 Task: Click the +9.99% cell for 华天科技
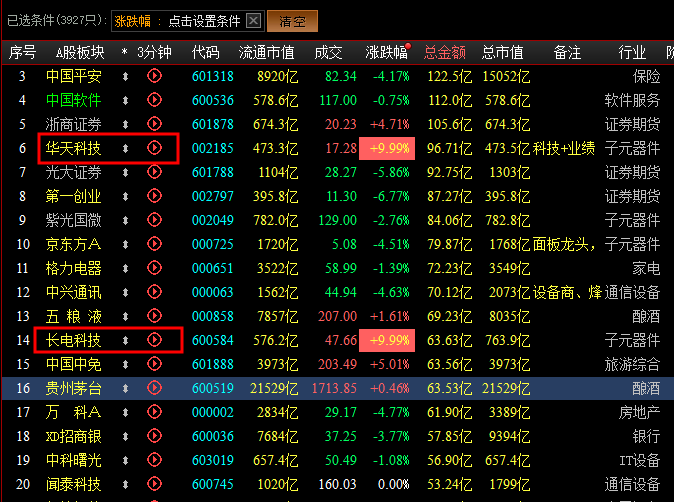pos(387,149)
